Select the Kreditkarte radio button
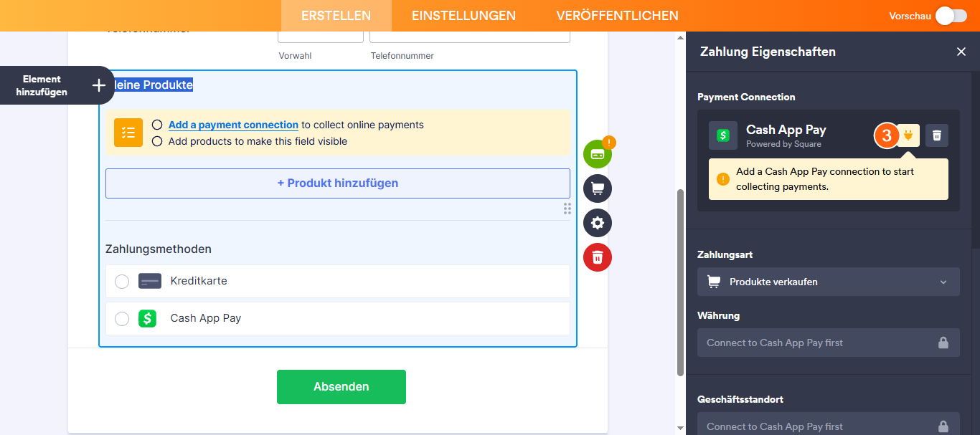Viewport: 980px width, 435px height. [122, 281]
